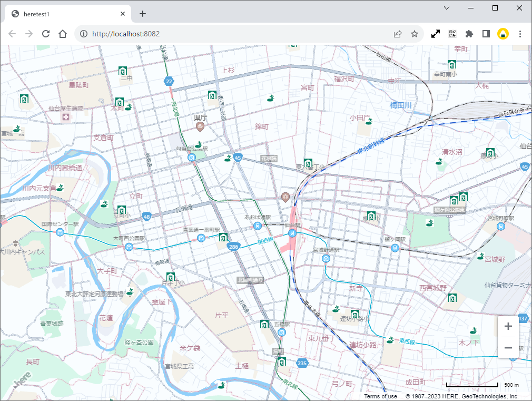Click the 勾当台公園駅 subway station icon

coord(192,157)
